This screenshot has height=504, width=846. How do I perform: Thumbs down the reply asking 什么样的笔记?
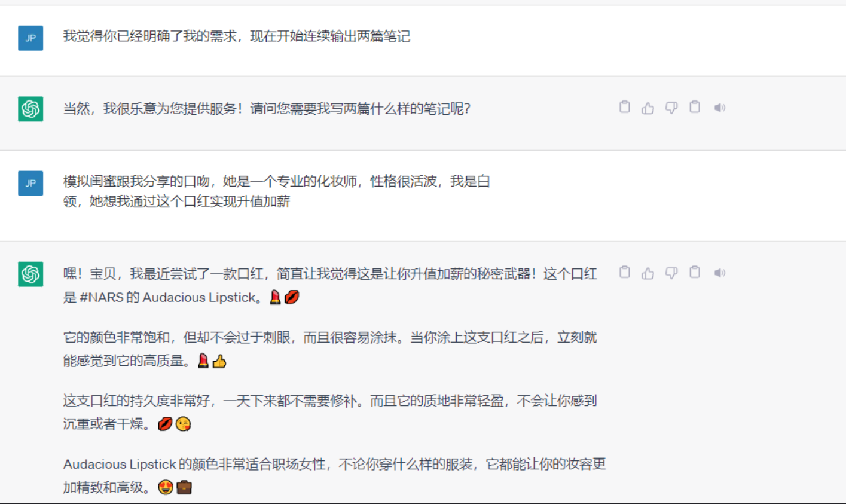[671, 108]
